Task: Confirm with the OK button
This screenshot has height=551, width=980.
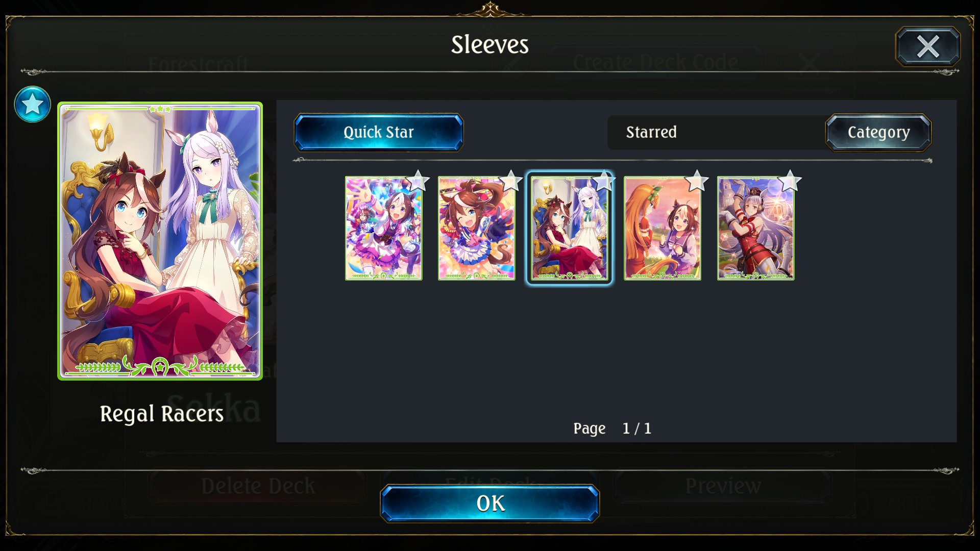Action: point(490,504)
